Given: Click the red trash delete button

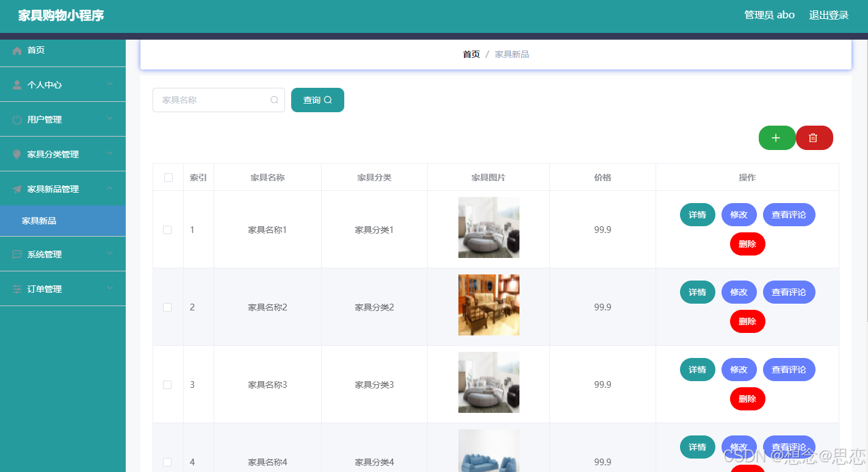Looking at the screenshot, I should (814, 138).
